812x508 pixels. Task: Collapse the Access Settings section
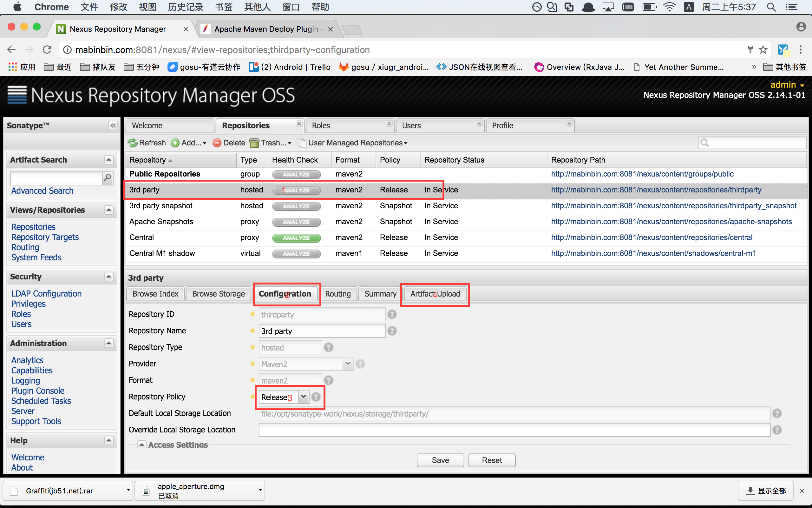(x=141, y=444)
